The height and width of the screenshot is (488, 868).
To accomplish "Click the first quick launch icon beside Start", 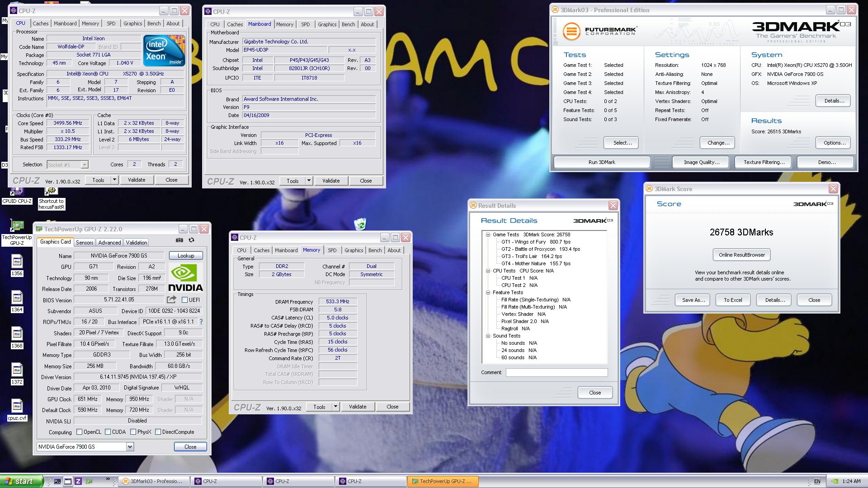I will coord(57,481).
